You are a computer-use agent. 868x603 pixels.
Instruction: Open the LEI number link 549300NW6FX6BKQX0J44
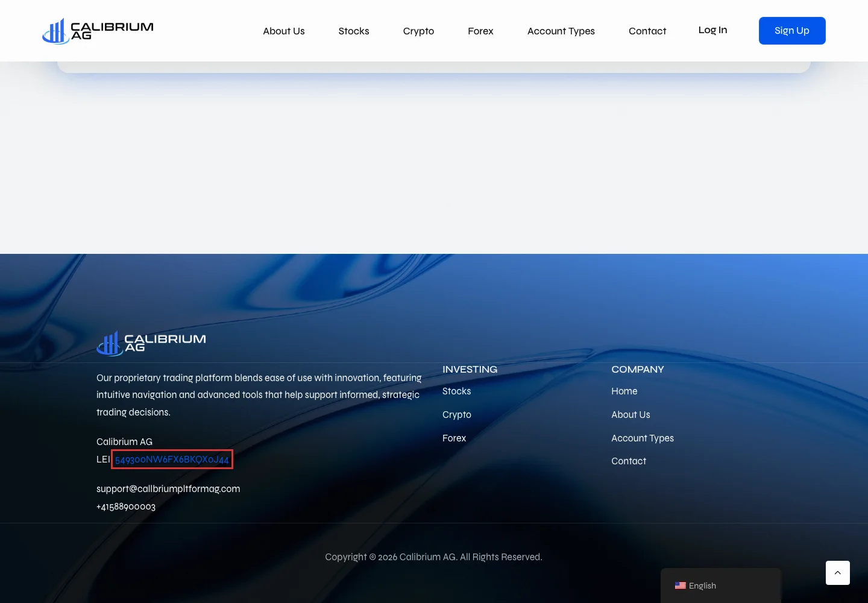(172, 459)
